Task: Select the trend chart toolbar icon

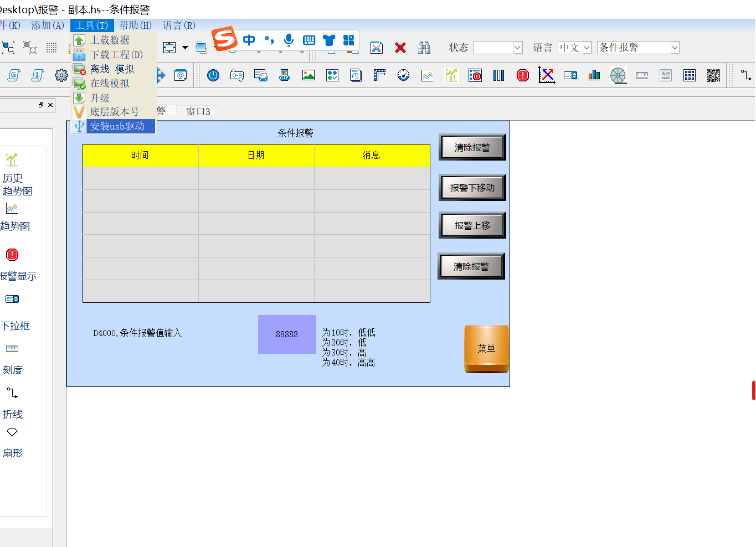Action: point(428,75)
